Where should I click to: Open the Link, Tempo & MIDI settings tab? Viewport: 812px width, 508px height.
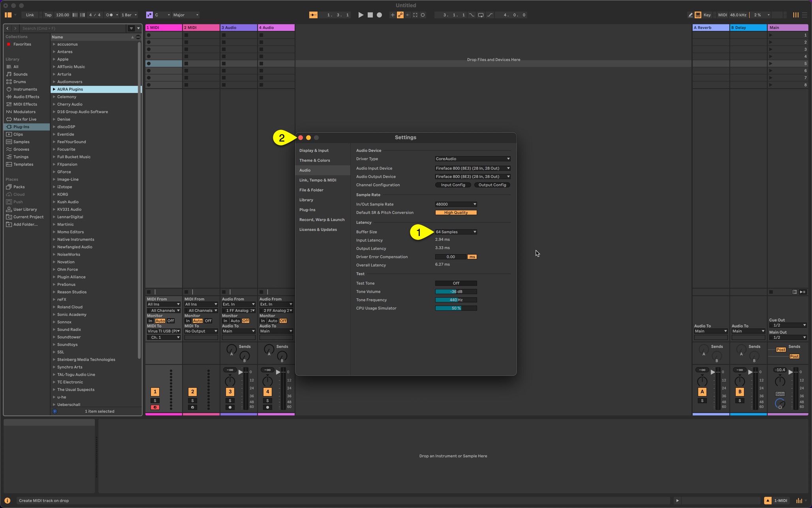(x=318, y=180)
